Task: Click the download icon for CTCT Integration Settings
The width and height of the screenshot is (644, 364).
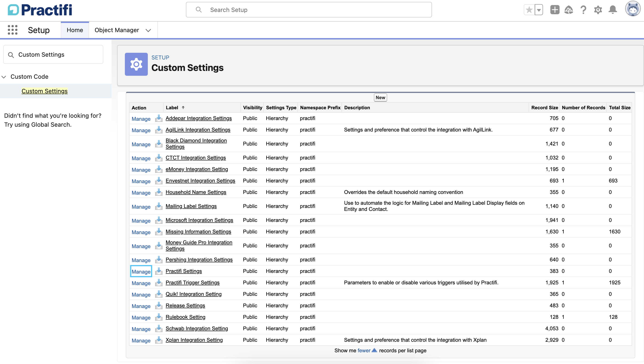Action: point(159,158)
